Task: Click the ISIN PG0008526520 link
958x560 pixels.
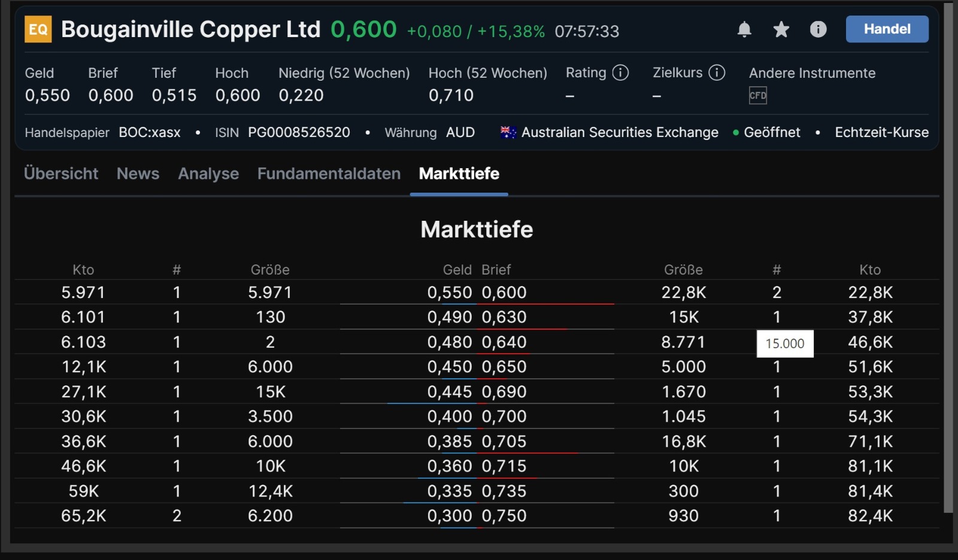Action: (x=298, y=132)
